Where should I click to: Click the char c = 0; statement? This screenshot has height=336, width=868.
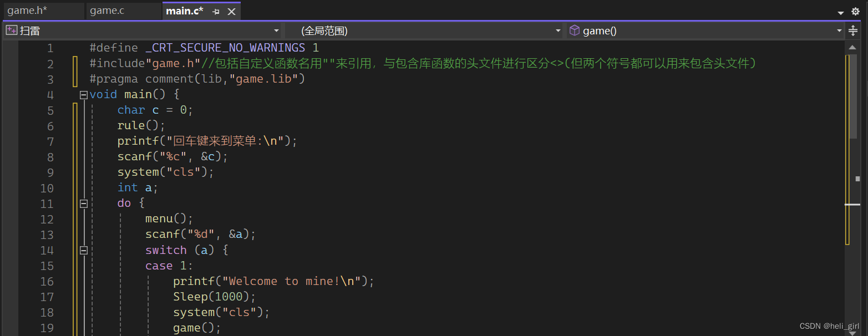point(155,110)
